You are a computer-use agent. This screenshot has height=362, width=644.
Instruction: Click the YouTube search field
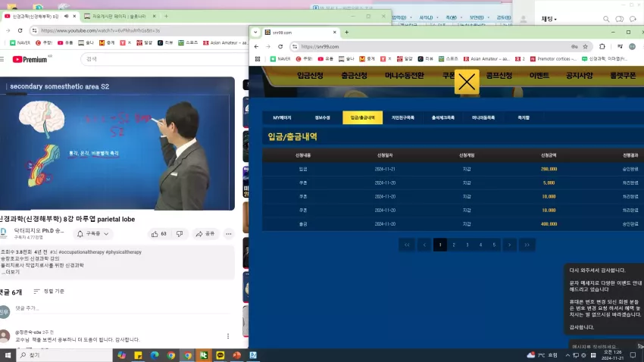click(x=164, y=59)
